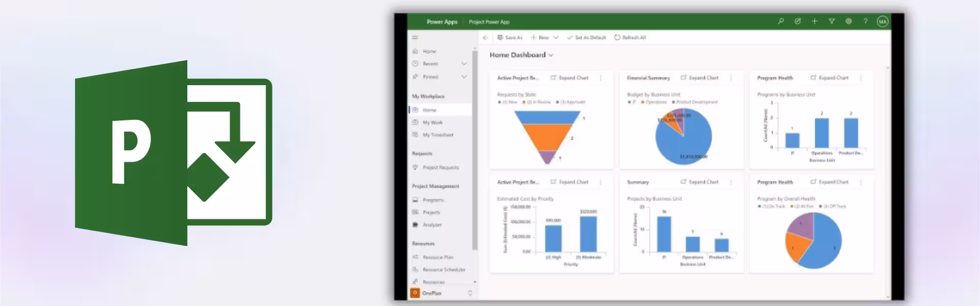Click the blue top funnel segment
The image size is (980, 306).
pos(547,117)
